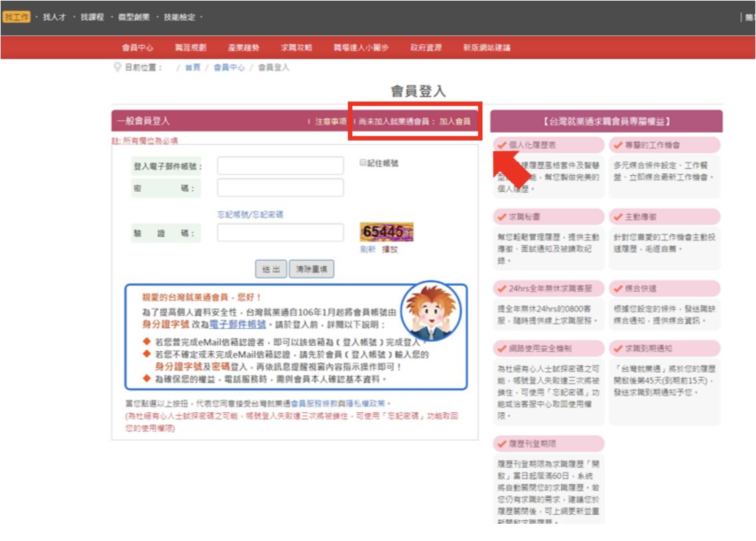Click the checkmark icon beside 求職秘書
This screenshot has height=541, width=756.
[502, 217]
